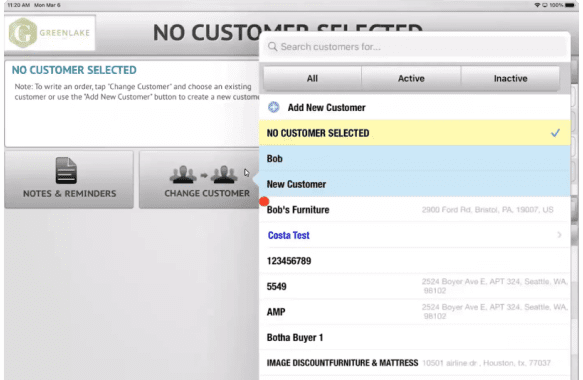Select the New Customer entry

pos(415,184)
